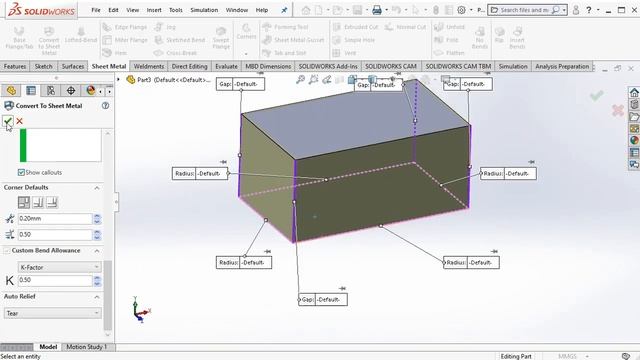Adjust the K value spinner arrows

[x=97, y=280]
